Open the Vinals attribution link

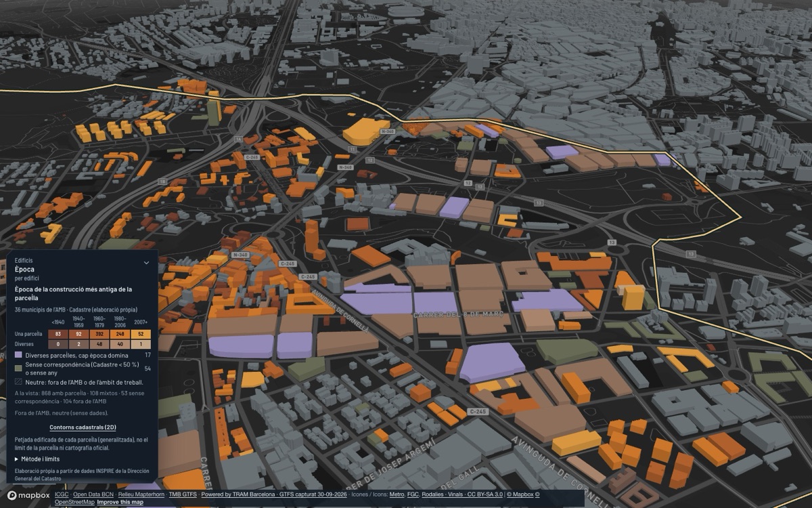[455, 494]
